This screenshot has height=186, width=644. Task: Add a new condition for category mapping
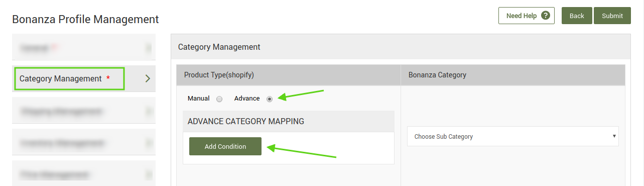[225, 146]
